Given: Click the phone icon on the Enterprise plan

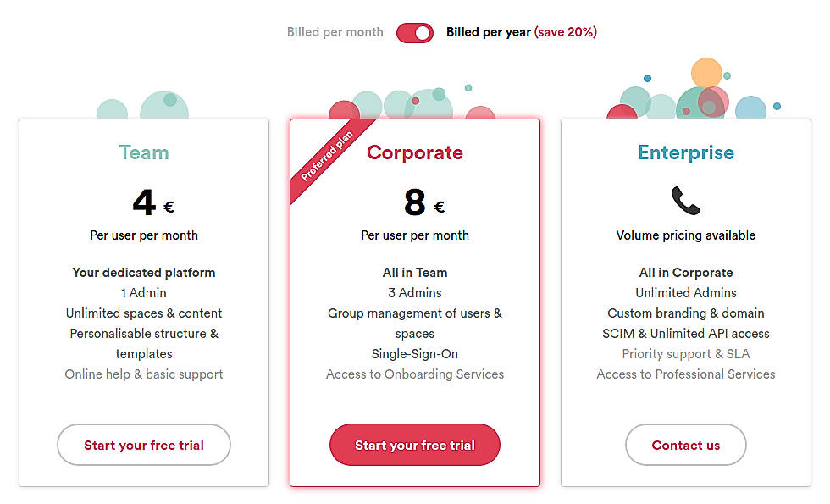Looking at the screenshot, I should coord(686,200).
